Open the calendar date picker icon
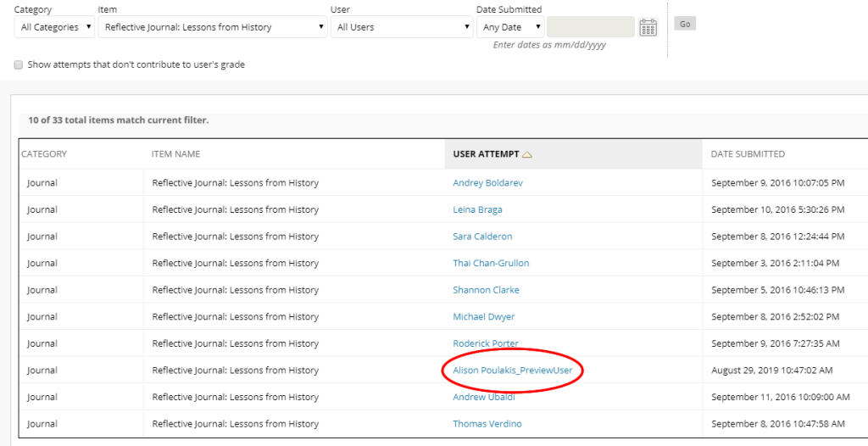The width and height of the screenshot is (868, 446). coord(648,27)
